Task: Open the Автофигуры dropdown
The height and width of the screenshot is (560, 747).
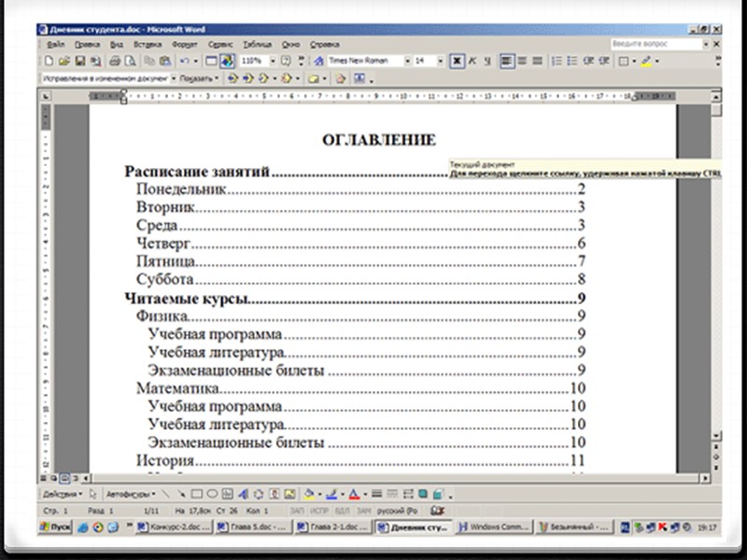Action: tap(131, 495)
